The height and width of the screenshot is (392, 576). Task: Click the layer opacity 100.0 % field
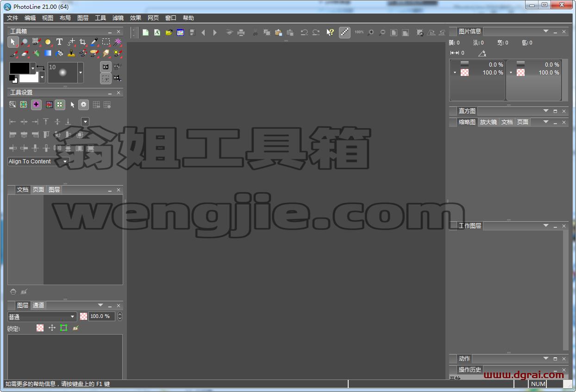101,317
